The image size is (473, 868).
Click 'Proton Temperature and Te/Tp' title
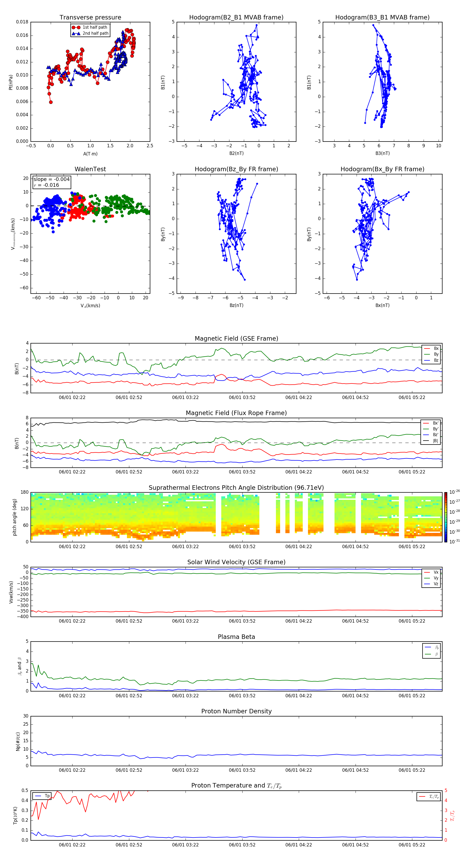[x=236, y=786]
